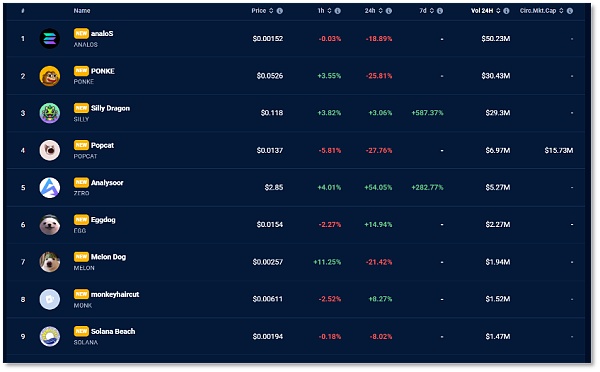The height and width of the screenshot is (372, 600).
Task: Open the Silly Dragon name link
Action: point(110,108)
